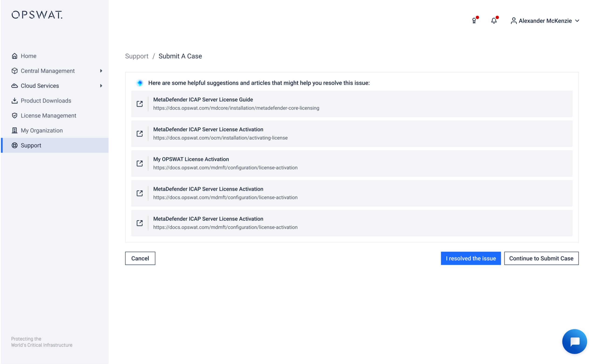598x364 pixels.
Task: Open the notifications bell icon
Action: click(x=494, y=21)
